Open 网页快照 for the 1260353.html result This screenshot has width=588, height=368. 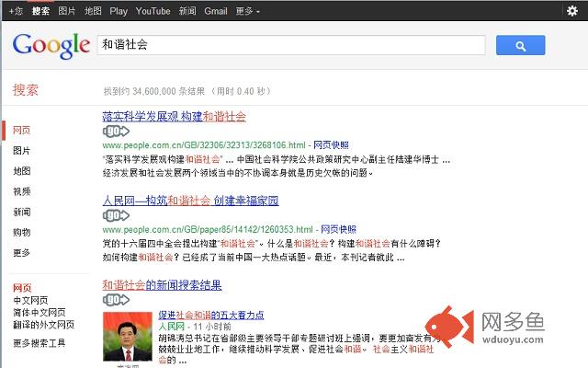click(338, 229)
